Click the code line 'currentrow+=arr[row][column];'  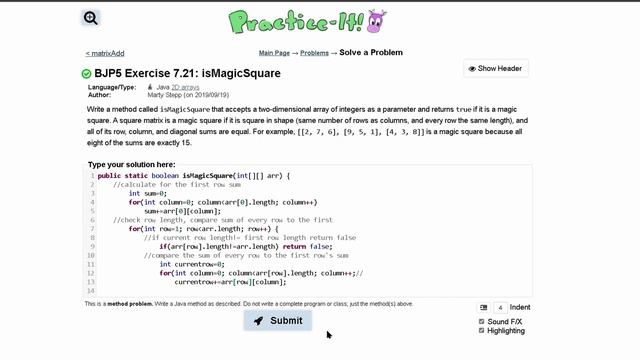(x=230, y=282)
